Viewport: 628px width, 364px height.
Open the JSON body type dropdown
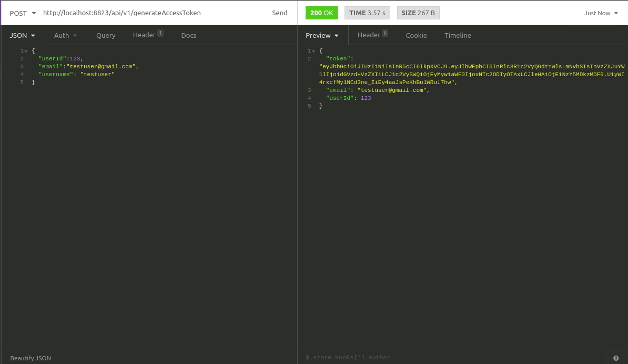pos(22,35)
